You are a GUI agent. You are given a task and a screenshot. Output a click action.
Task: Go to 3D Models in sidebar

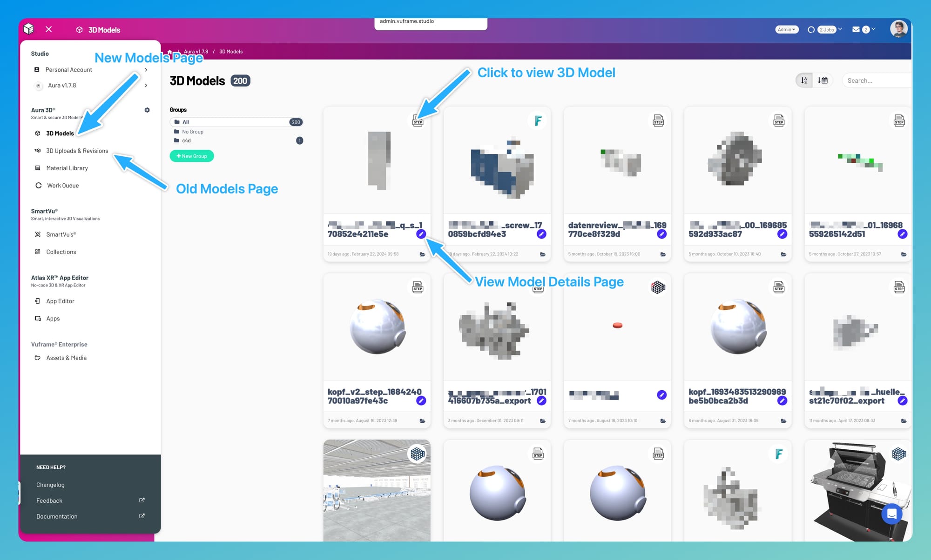[60, 133]
